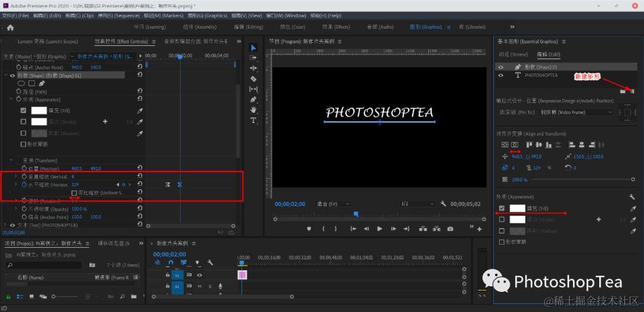Open the Fit zoom level dropdown
The height and width of the screenshot is (312, 644).
[333, 204]
